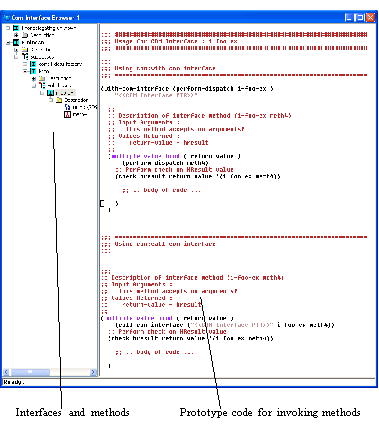
Task: Click the yellow Description folder icon
Action: point(59,100)
